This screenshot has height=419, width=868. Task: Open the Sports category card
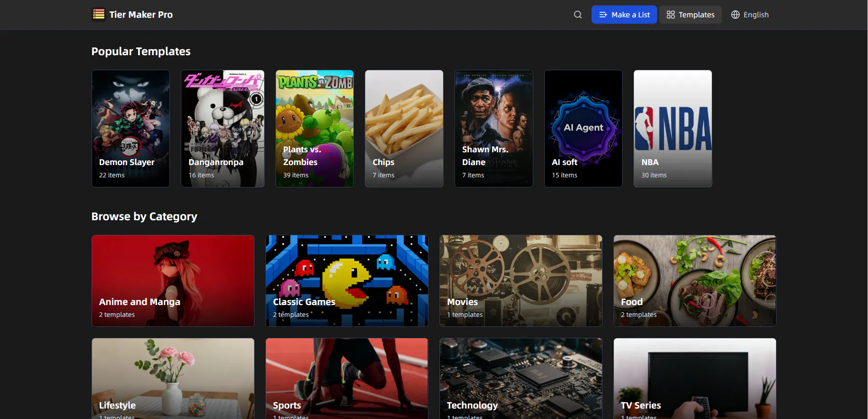(x=347, y=378)
